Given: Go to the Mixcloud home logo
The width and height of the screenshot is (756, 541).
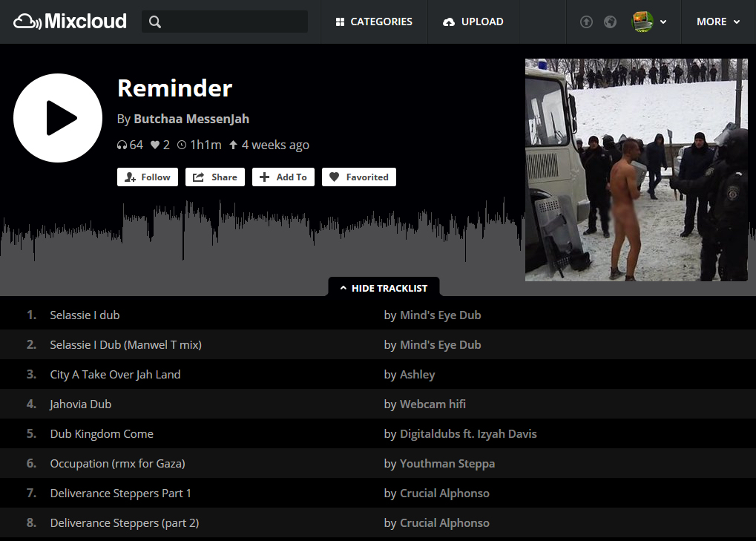Looking at the screenshot, I should pos(70,22).
